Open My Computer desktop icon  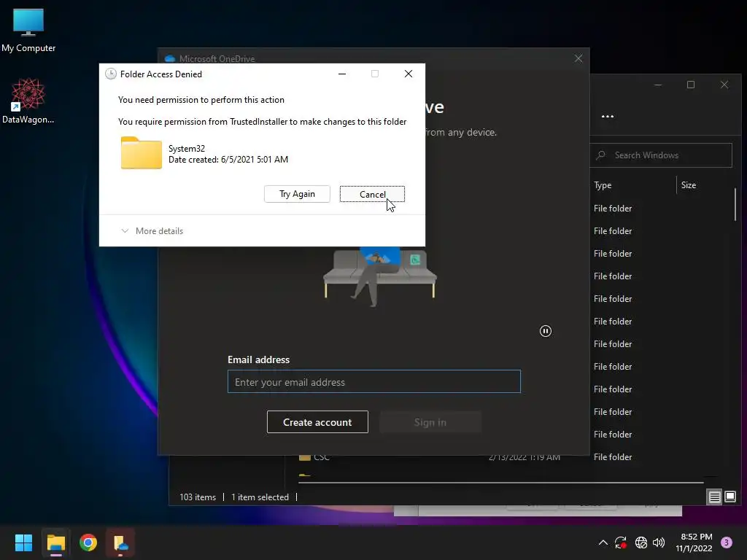[28, 31]
